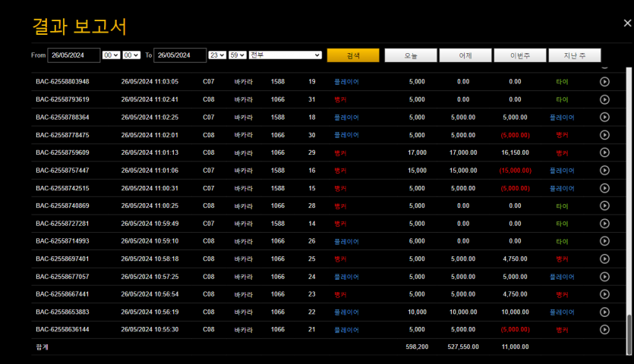
Task: Close the 결과 보고서 dialog
Action: [x=627, y=24]
